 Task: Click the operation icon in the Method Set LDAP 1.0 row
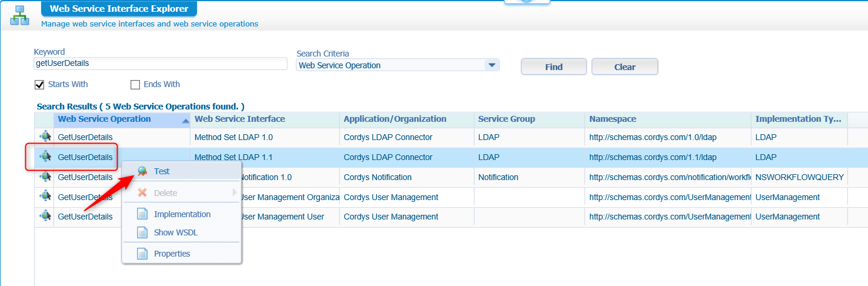[45, 137]
